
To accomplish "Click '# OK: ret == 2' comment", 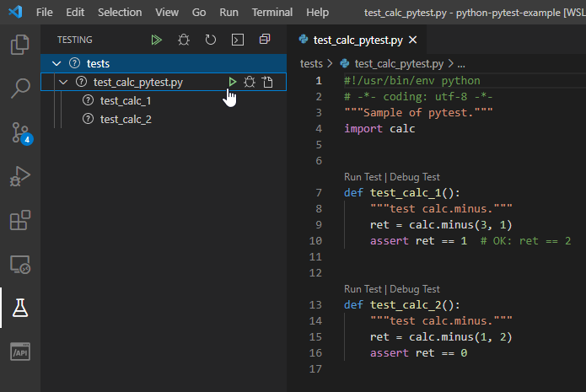I will click(x=525, y=240).
